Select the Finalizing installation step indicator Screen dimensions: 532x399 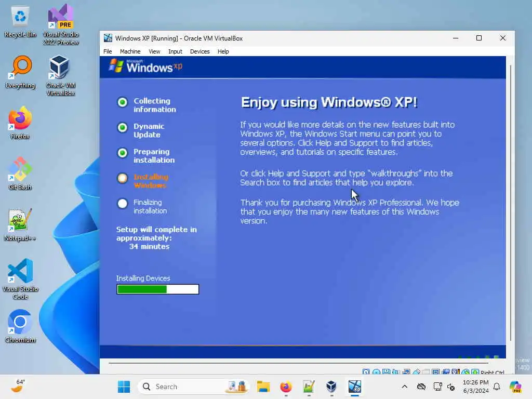tap(123, 204)
